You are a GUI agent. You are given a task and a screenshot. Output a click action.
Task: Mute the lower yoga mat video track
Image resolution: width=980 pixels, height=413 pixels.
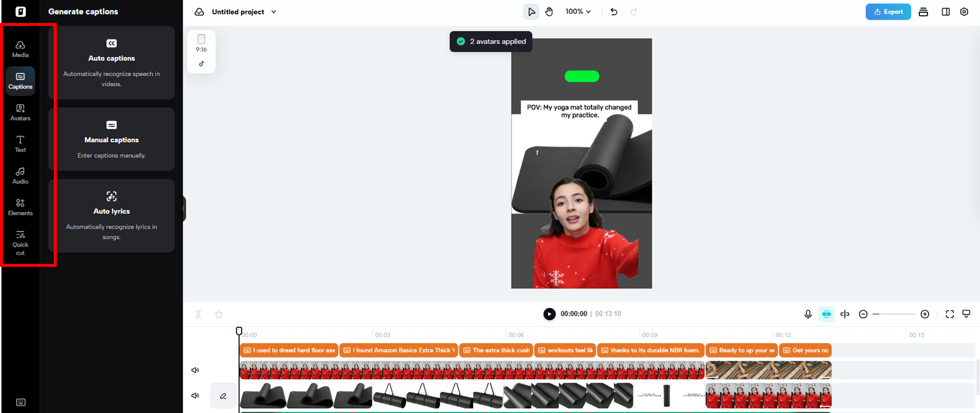click(x=195, y=395)
